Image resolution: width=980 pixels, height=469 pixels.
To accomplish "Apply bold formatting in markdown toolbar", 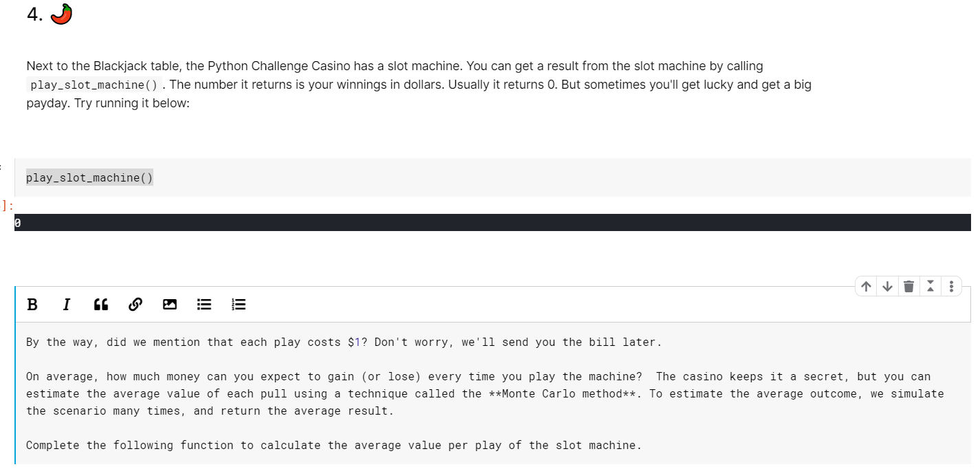I will (32, 305).
